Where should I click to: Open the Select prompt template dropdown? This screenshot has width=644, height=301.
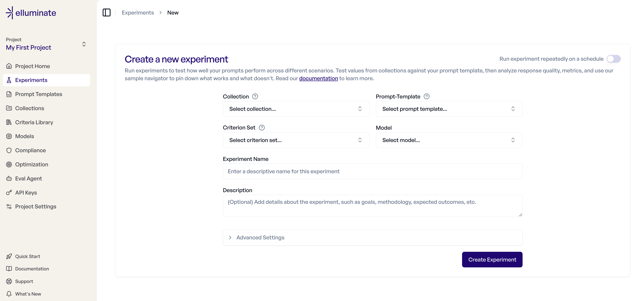point(449,109)
